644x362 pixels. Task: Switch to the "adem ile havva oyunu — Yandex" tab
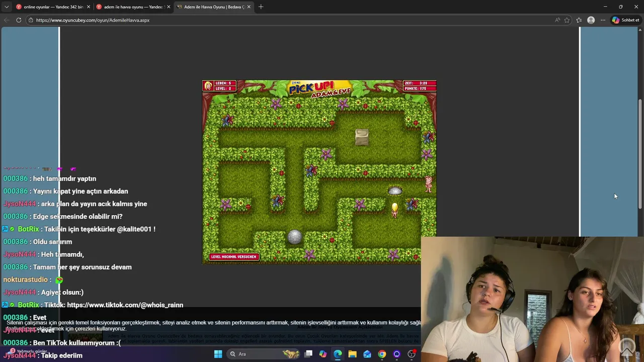tap(133, 7)
